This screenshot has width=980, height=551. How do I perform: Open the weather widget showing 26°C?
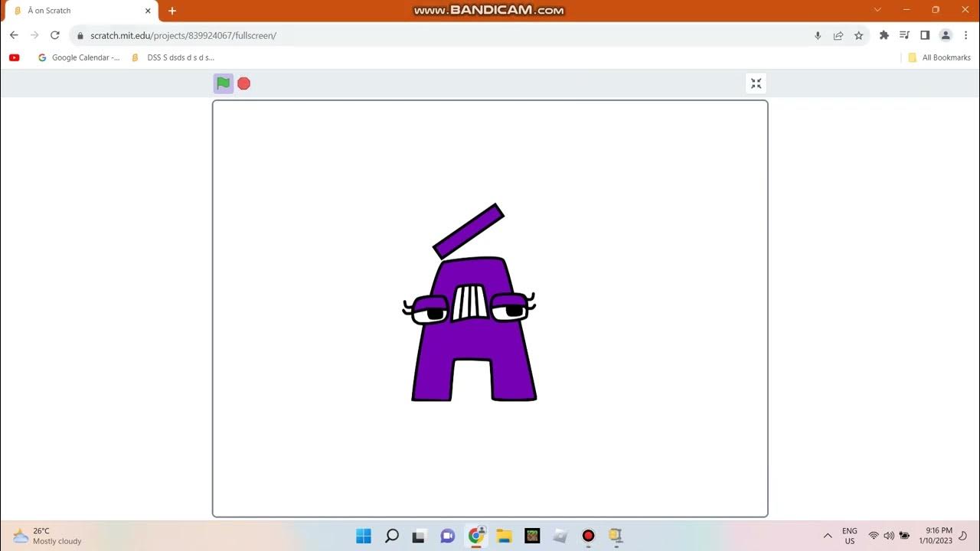coord(47,536)
